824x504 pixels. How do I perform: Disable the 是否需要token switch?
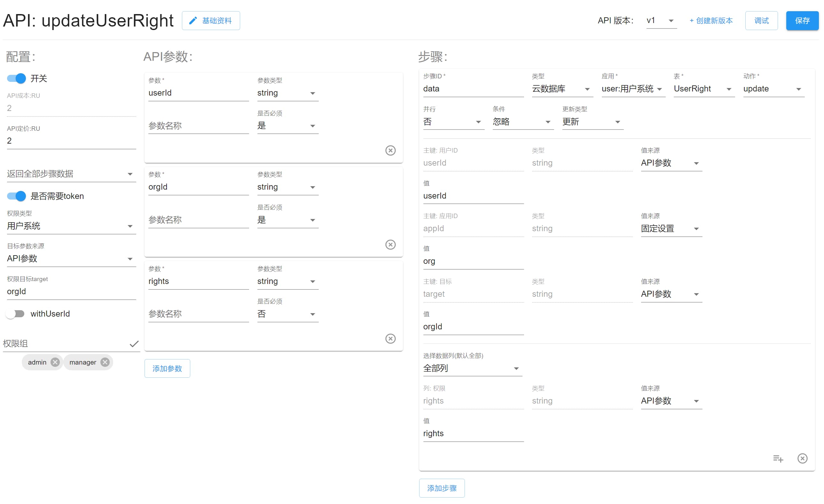(x=16, y=196)
